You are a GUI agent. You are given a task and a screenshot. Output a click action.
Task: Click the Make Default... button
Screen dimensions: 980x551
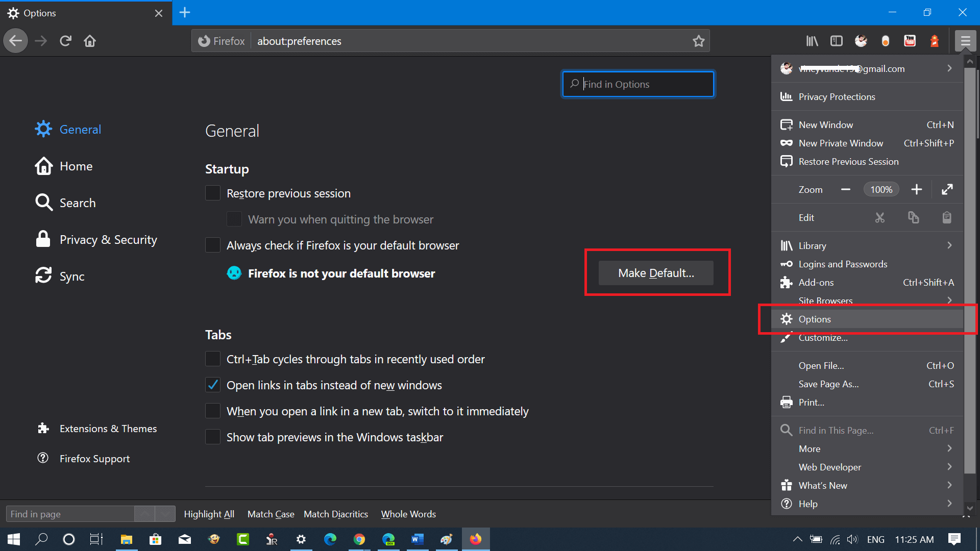[x=656, y=273]
